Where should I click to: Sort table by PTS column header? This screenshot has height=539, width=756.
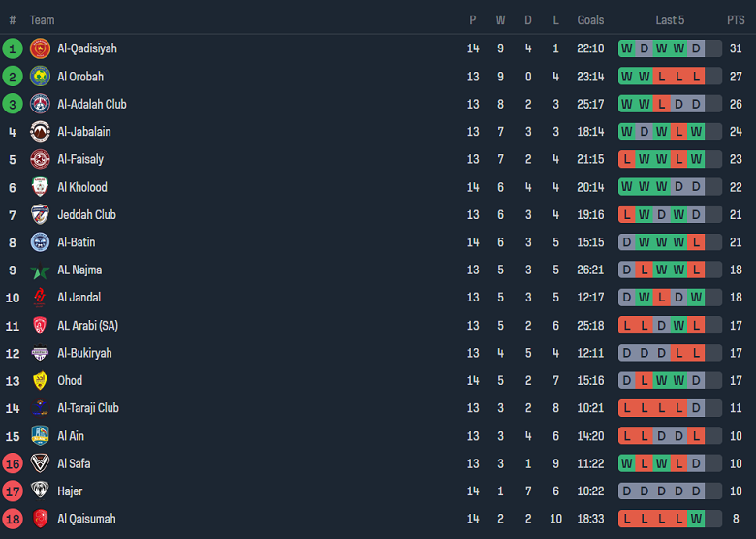736,19
